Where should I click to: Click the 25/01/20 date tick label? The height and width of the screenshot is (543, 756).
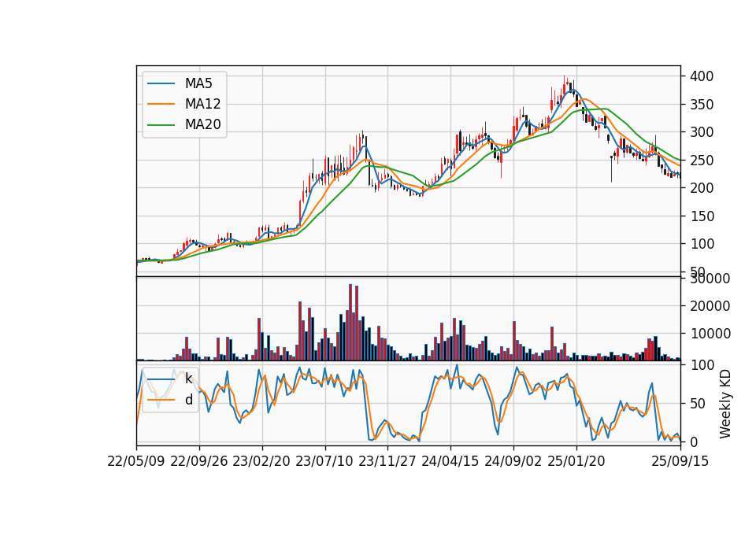(576, 461)
